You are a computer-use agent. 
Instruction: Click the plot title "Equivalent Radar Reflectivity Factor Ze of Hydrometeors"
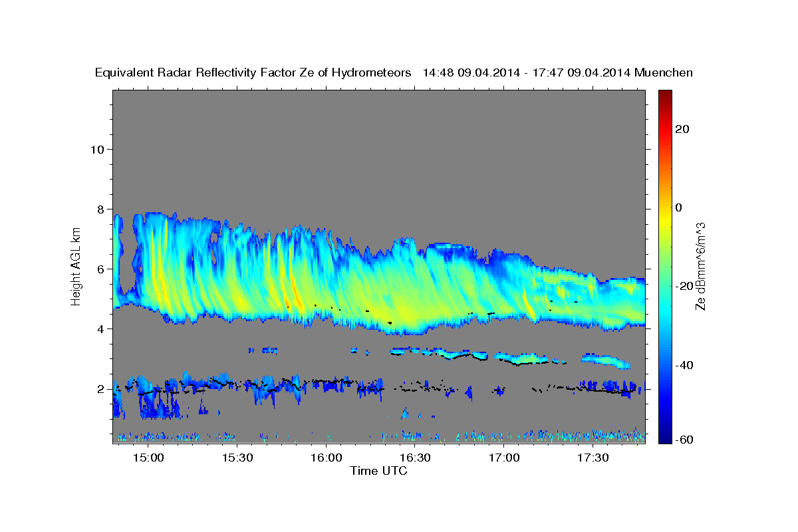253,72
